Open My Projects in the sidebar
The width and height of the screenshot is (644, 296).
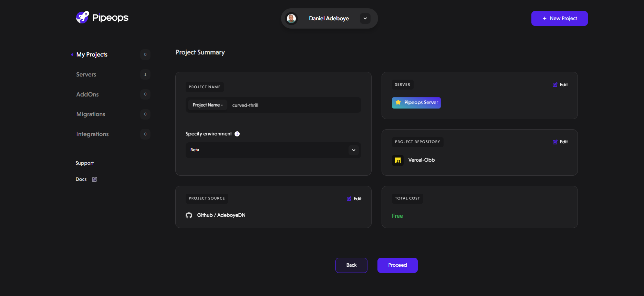[92, 54]
